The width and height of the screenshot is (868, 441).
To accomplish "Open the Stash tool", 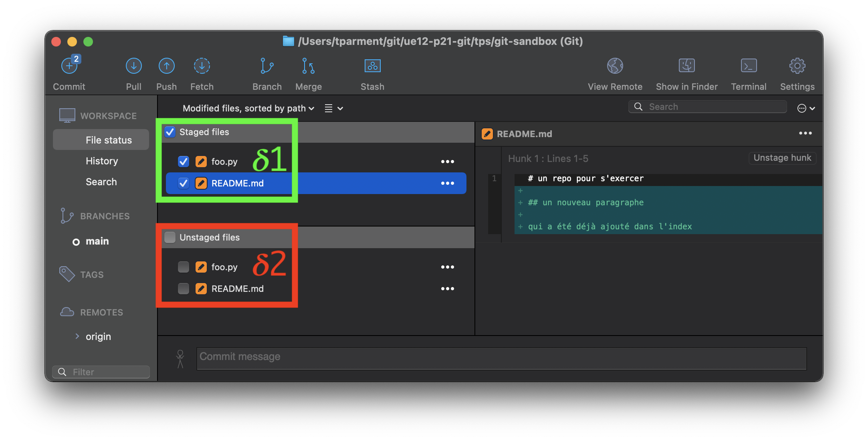I will pyautogui.click(x=372, y=66).
